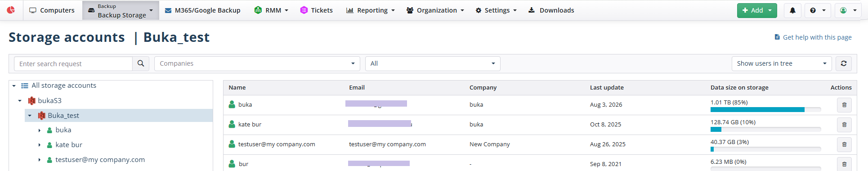This screenshot has height=171, width=868.
Task: Sort by the Last update column header
Action: tap(607, 88)
